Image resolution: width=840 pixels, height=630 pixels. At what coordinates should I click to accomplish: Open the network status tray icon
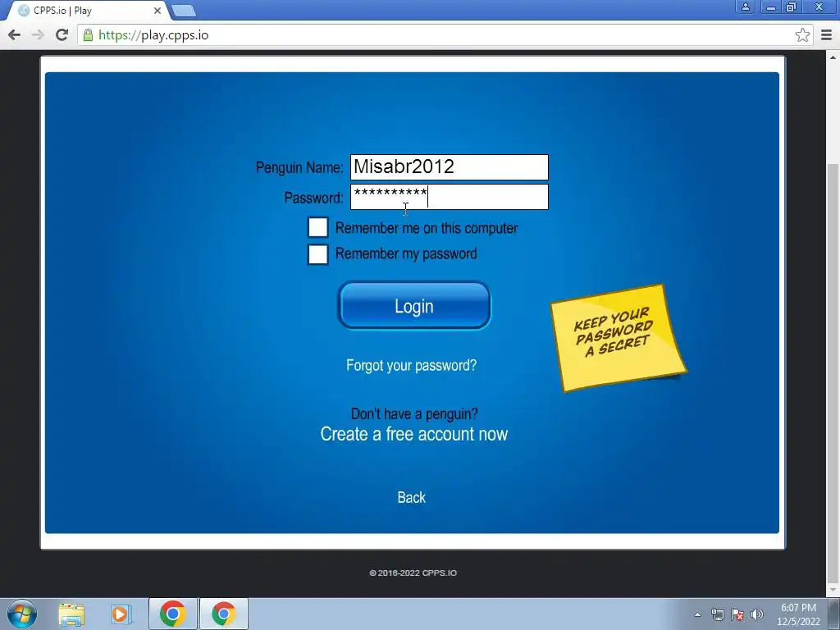click(x=717, y=614)
